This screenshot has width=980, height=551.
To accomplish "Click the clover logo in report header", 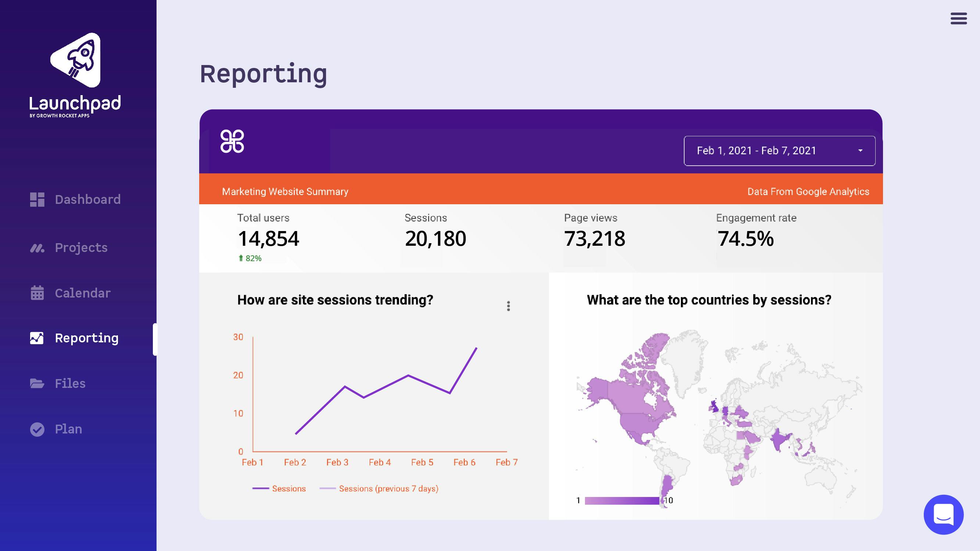I will [232, 141].
